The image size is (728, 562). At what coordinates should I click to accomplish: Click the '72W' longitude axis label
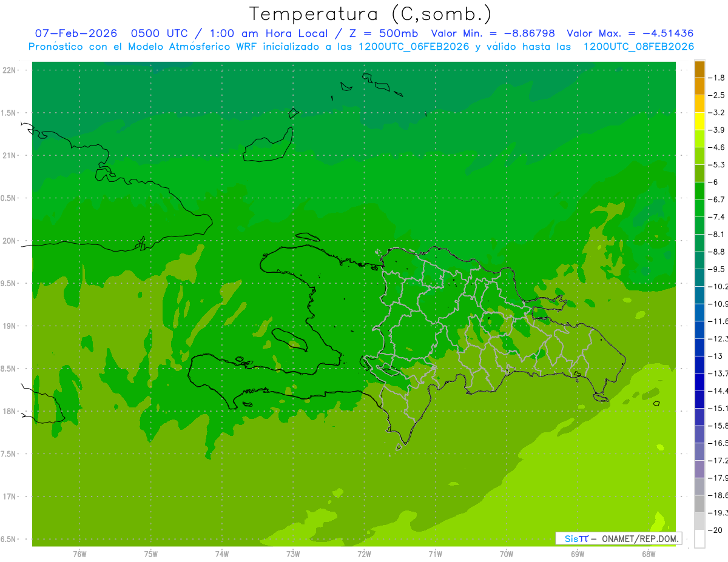click(x=364, y=554)
